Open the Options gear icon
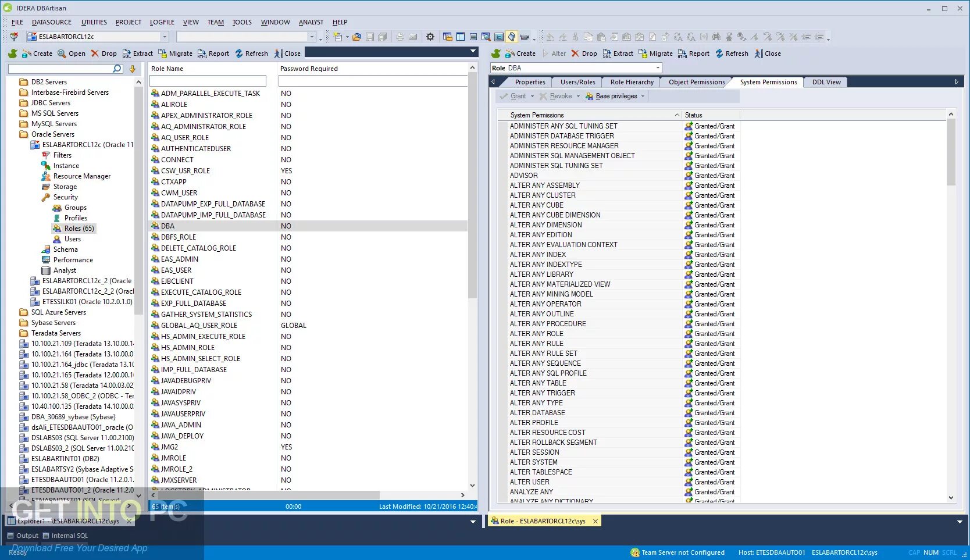970x560 pixels. [x=430, y=37]
